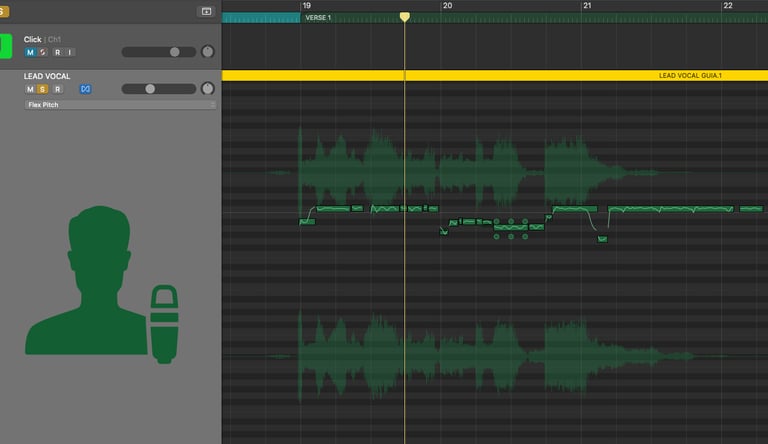
Task: Select the dipping note just at bar 20
Action: [444, 231]
